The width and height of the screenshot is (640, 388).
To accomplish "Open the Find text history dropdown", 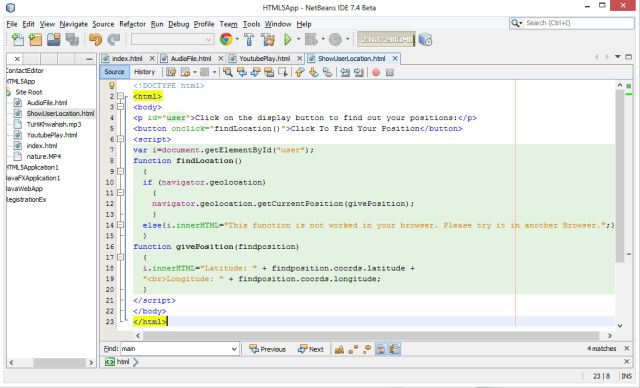I will click(234, 349).
